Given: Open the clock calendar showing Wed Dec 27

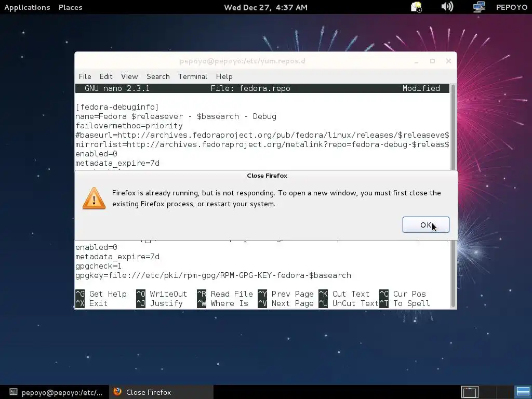Looking at the screenshot, I should tap(265, 7).
